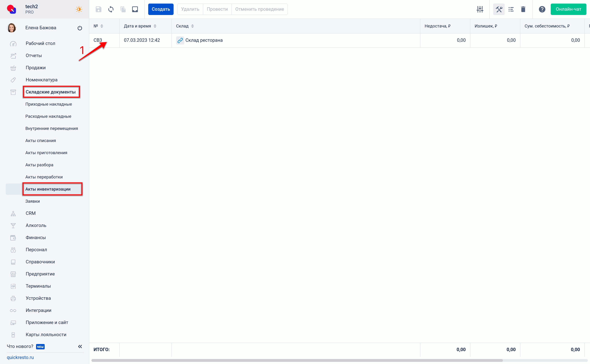
Task: Click the list view icon
Action: click(x=511, y=9)
